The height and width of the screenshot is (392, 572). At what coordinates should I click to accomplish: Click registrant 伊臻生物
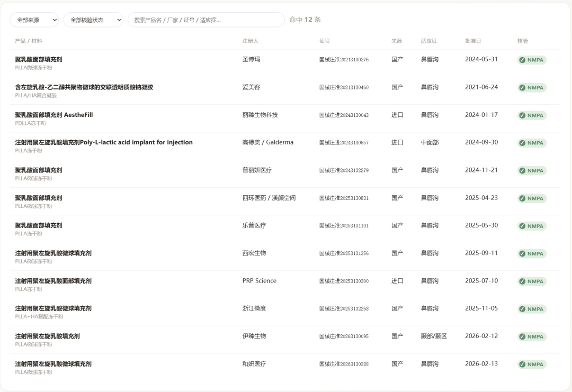pyautogui.click(x=254, y=336)
